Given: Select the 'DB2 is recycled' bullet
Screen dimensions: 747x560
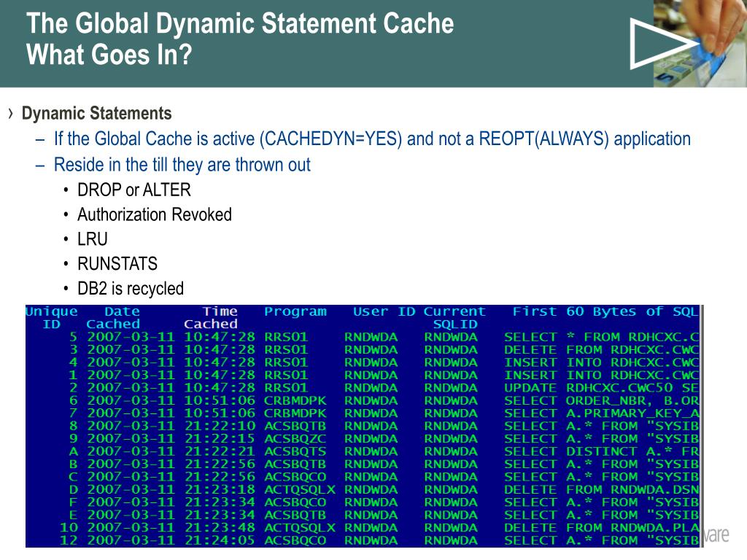Looking at the screenshot, I should click(131, 289).
